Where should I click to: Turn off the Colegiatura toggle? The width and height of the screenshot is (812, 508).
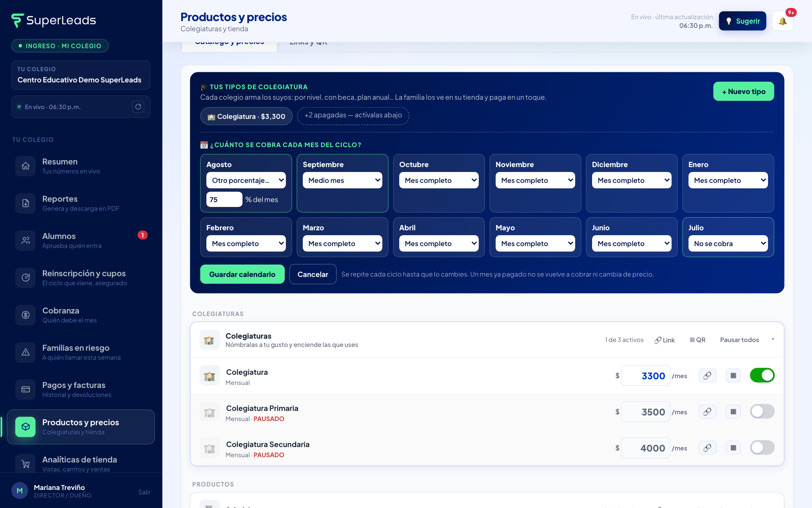click(x=762, y=375)
